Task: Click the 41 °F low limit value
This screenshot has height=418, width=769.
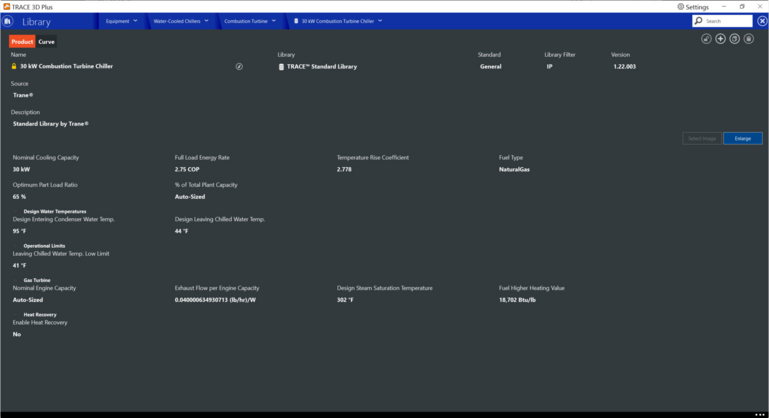Action: click(19, 265)
